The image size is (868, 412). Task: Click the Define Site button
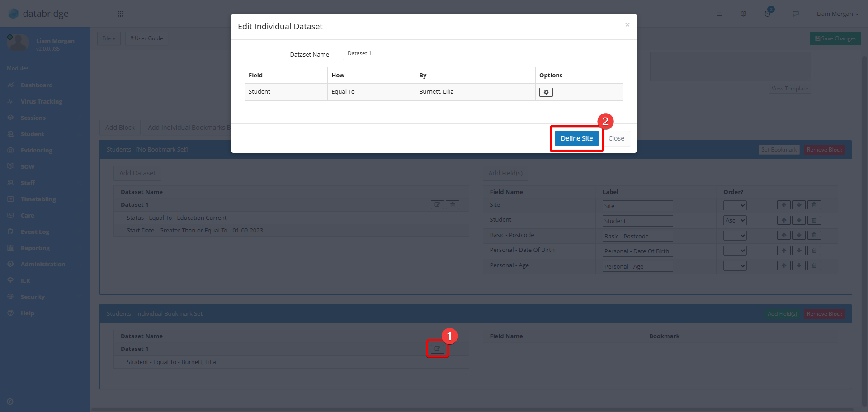tap(576, 138)
